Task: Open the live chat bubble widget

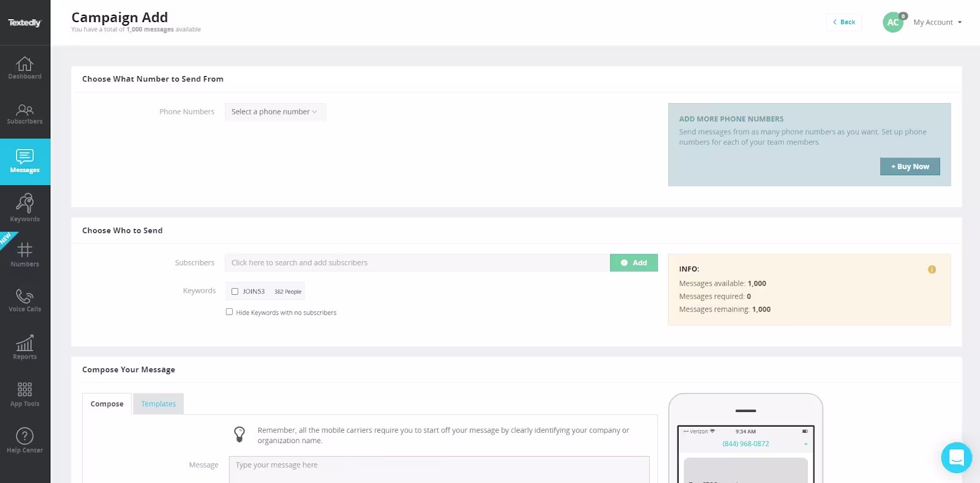Action: tap(956, 457)
